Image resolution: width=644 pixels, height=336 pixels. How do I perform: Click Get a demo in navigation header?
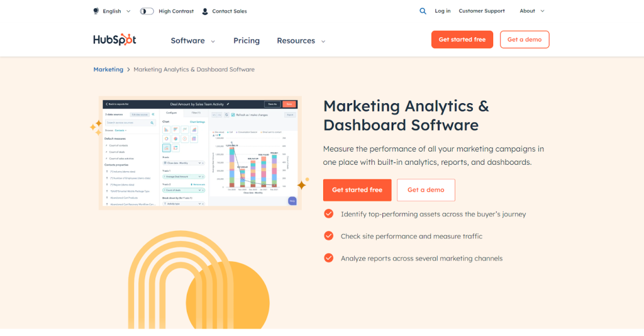pyautogui.click(x=525, y=40)
